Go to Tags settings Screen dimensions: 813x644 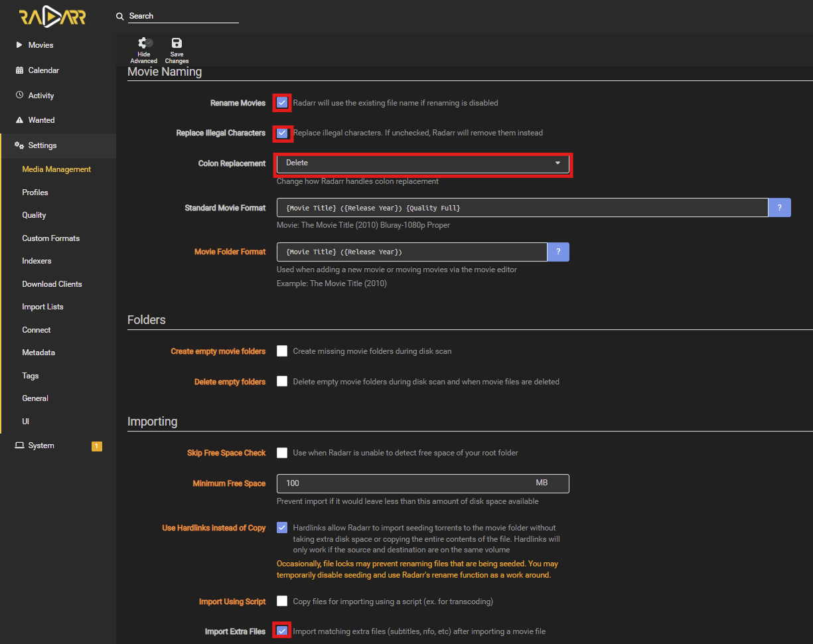click(x=31, y=376)
